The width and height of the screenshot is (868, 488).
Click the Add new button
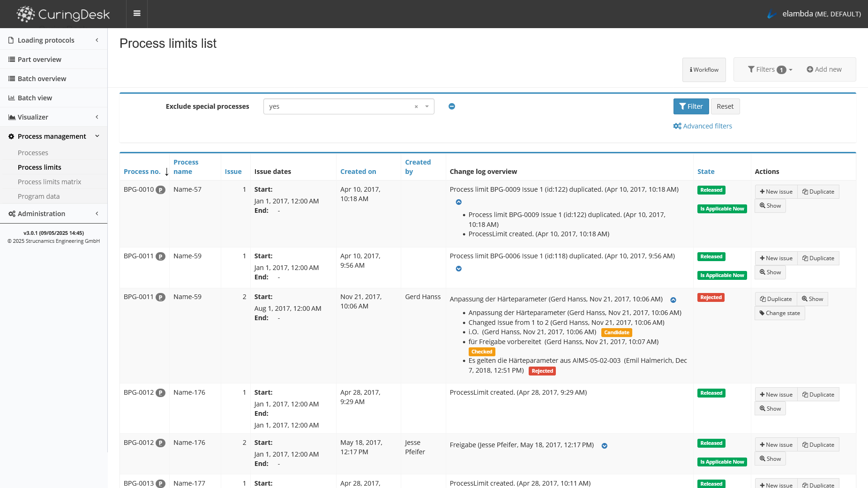click(824, 69)
